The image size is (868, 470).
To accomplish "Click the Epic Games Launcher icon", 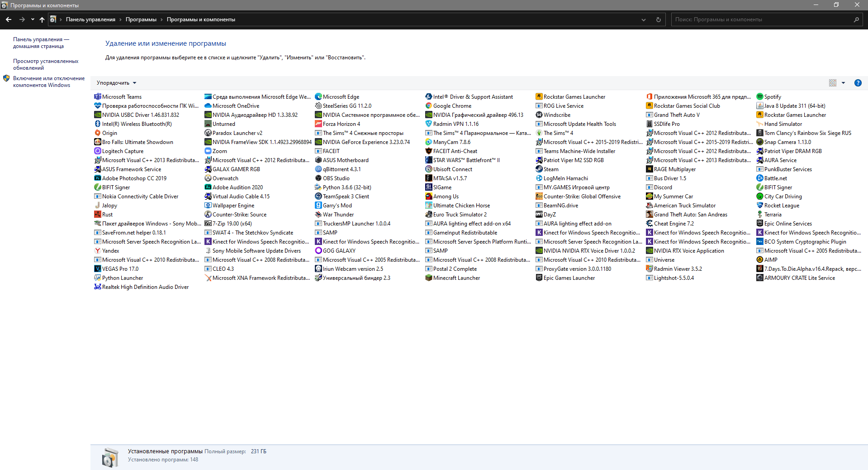I will coord(539,278).
